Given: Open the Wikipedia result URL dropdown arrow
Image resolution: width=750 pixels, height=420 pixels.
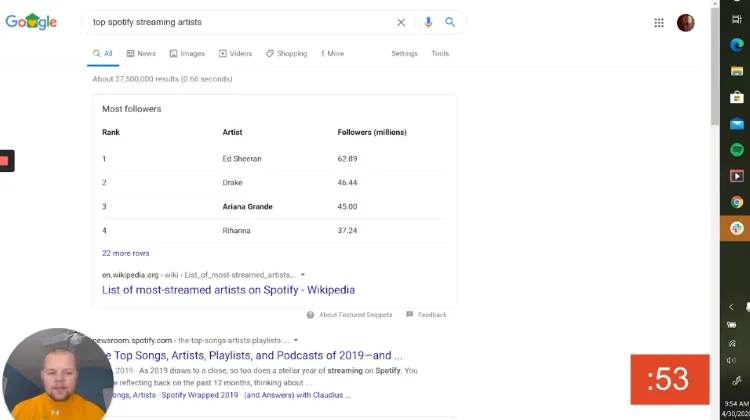Looking at the screenshot, I should pyautogui.click(x=303, y=275).
